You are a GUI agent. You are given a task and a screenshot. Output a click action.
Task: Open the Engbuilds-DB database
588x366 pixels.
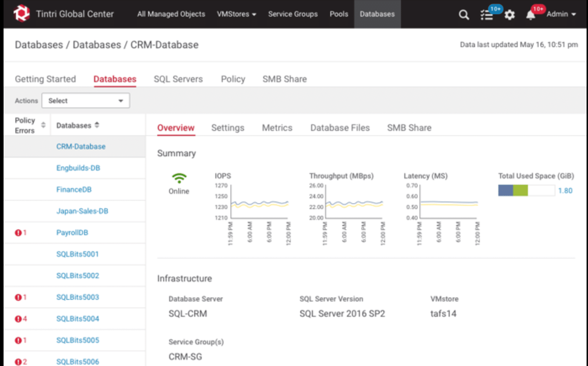click(x=78, y=168)
